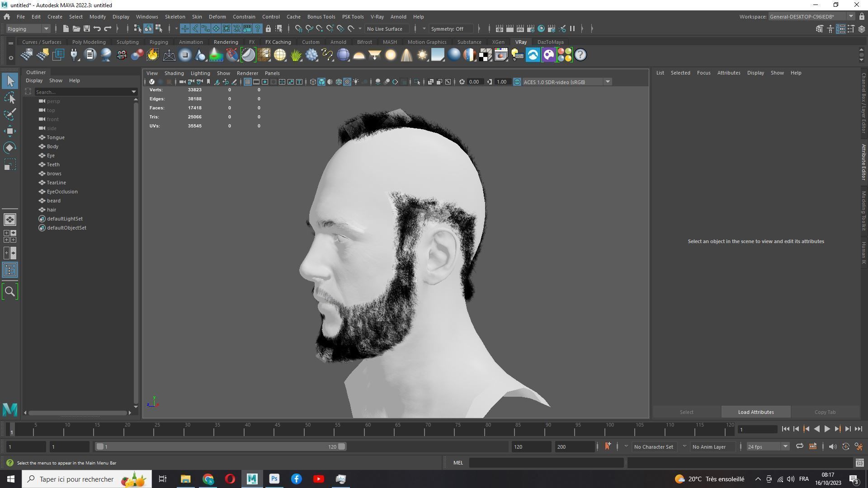868x488 pixels.
Task: Select the arrow Select tool
Action: tap(10, 81)
